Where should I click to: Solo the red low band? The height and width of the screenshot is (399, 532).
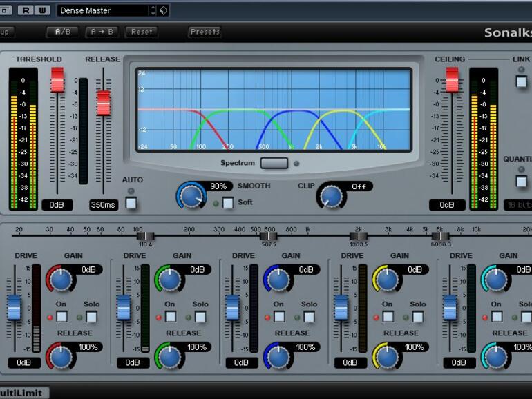coord(92,317)
